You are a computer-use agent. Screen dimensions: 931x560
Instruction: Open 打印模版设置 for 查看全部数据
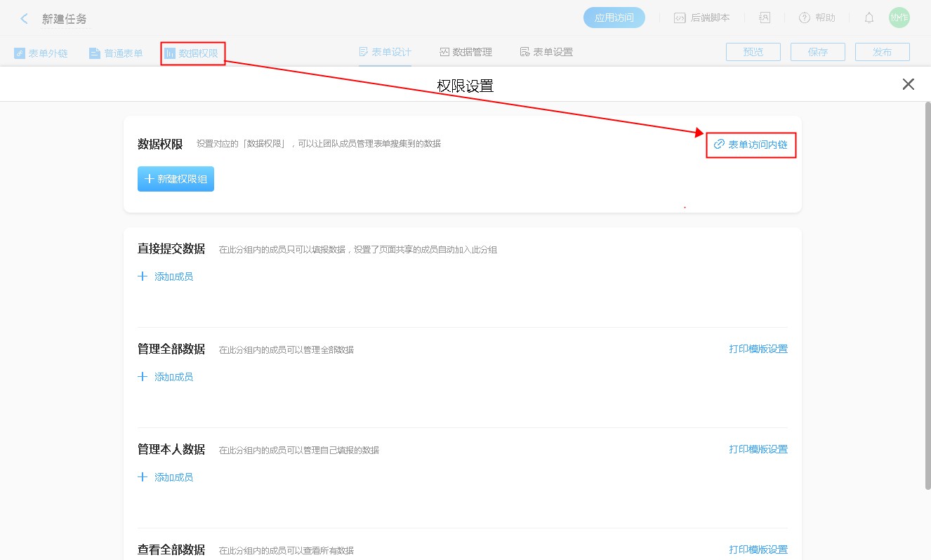click(758, 549)
